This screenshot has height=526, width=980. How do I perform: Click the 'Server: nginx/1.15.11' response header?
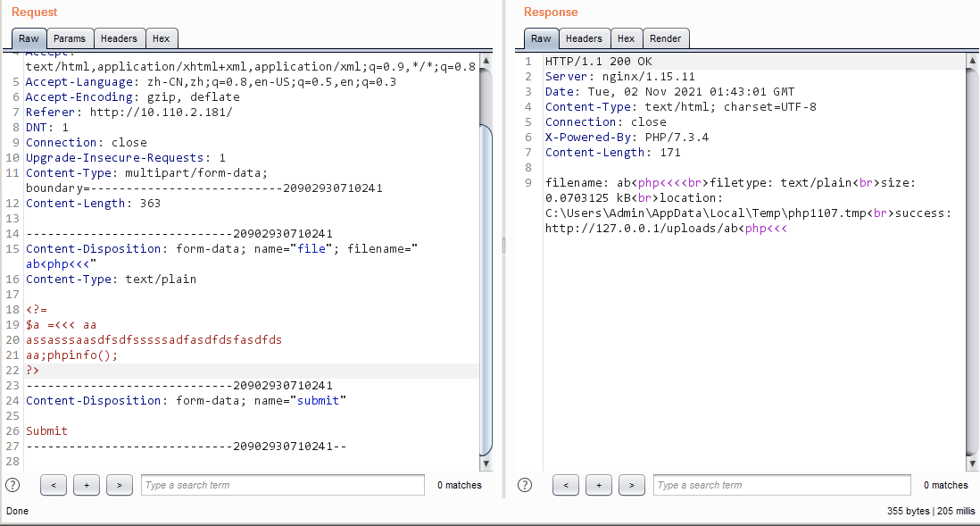click(620, 76)
